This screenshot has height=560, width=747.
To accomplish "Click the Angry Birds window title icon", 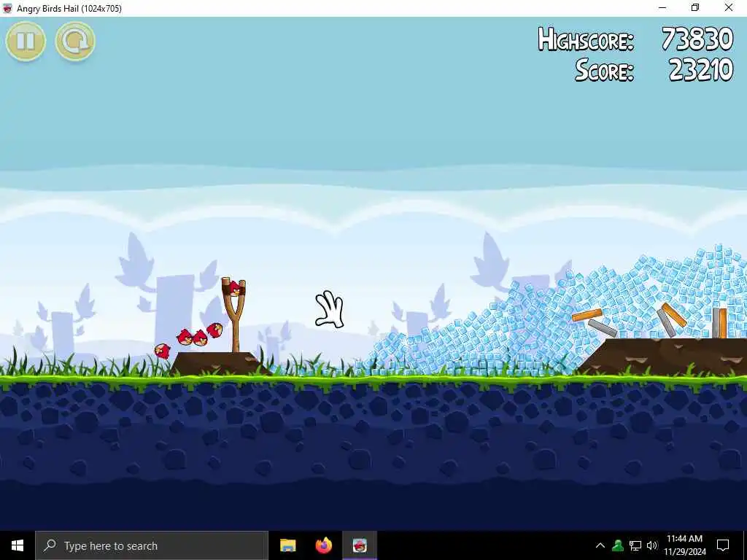I will click(7, 8).
